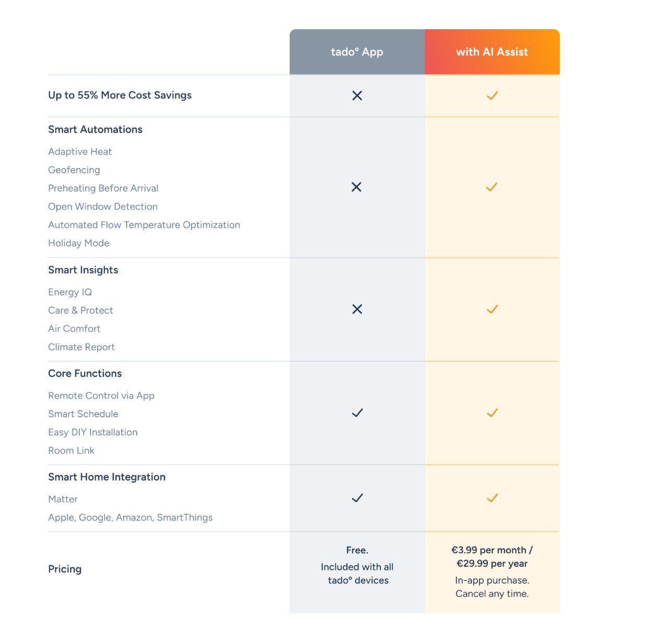Click the Care & Protect feature label
The width and height of the screenshot is (672, 643).
click(80, 311)
